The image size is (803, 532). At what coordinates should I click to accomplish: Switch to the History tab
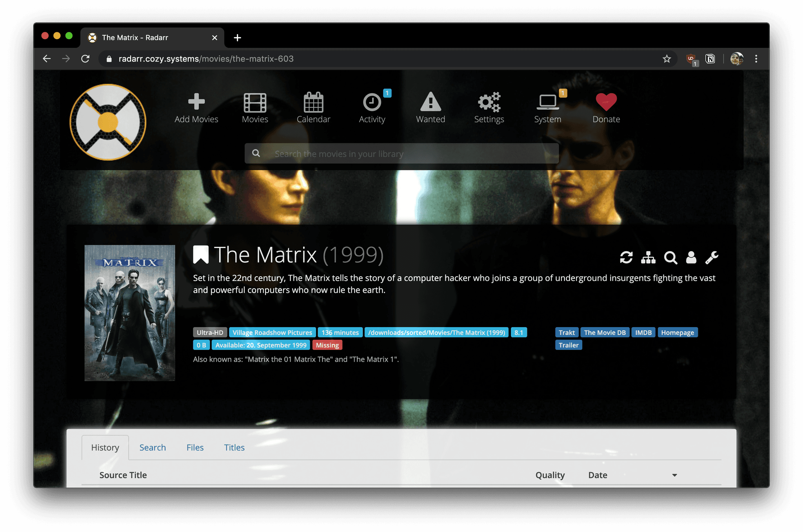pyautogui.click(x=105, y=447)
